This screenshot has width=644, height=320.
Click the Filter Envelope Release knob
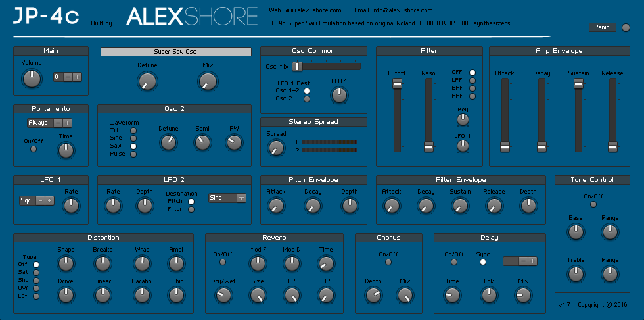point(494,206)
